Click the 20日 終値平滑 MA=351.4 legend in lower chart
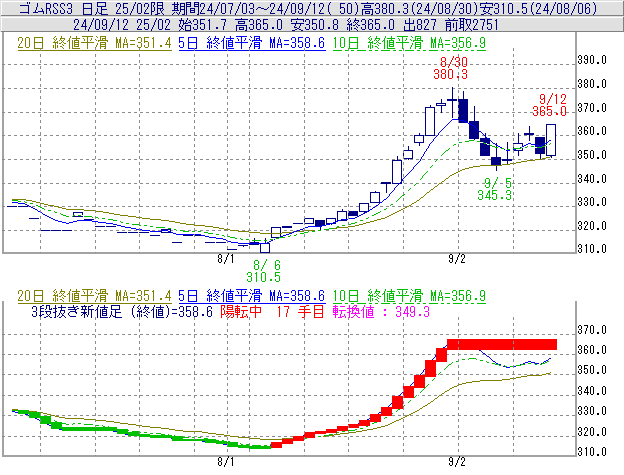 coord(94,296)
